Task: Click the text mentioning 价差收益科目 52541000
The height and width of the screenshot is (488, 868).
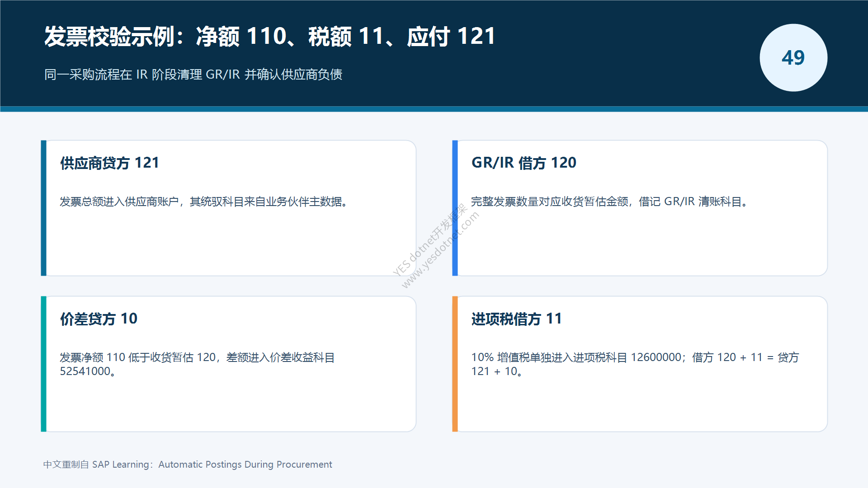Action: click(197, 364)
